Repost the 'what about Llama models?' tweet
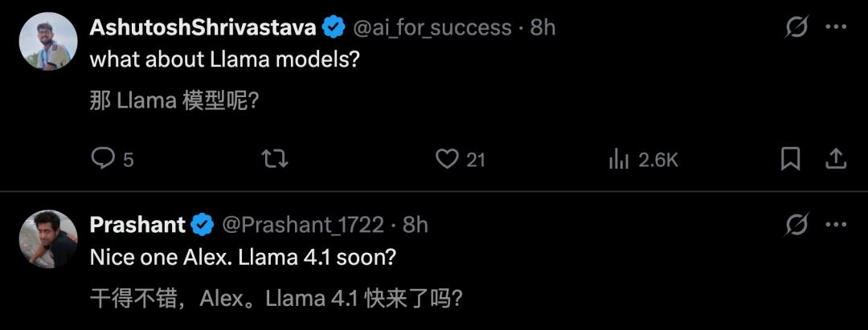The image size is (868, 330). tap(275, 159)
